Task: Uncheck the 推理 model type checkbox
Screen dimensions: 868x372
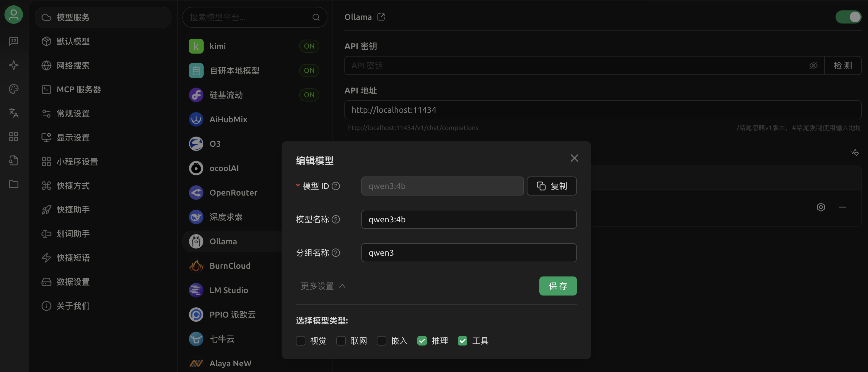Action: pos(421,341)
